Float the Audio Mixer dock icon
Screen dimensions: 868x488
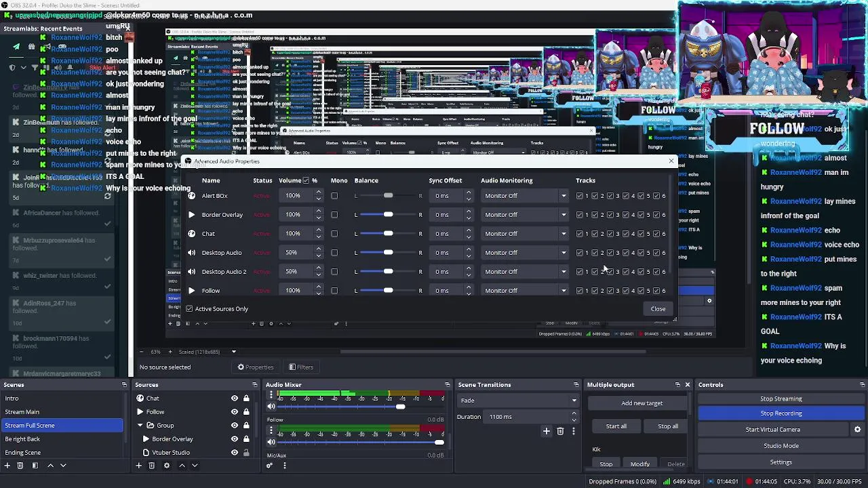click(447, 385)
